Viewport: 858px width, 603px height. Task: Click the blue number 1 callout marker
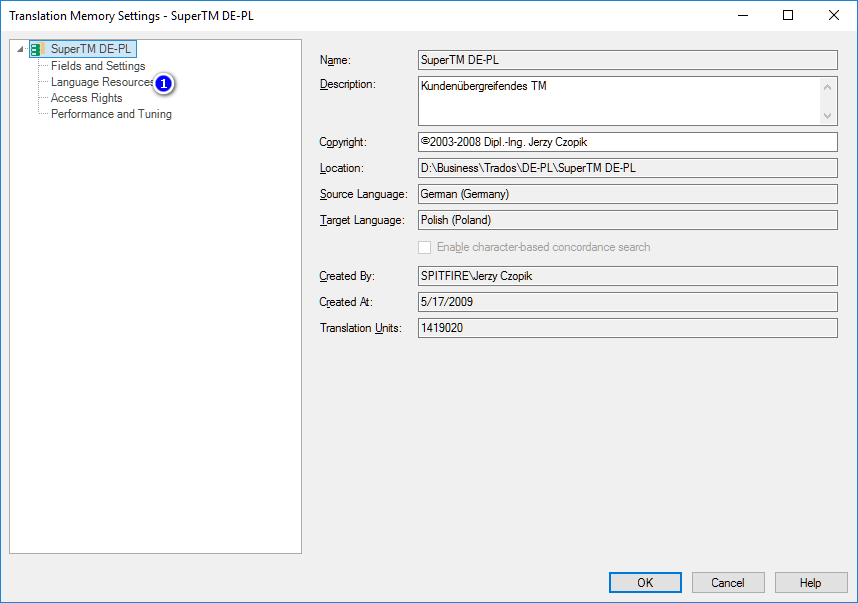coord(163,84)
